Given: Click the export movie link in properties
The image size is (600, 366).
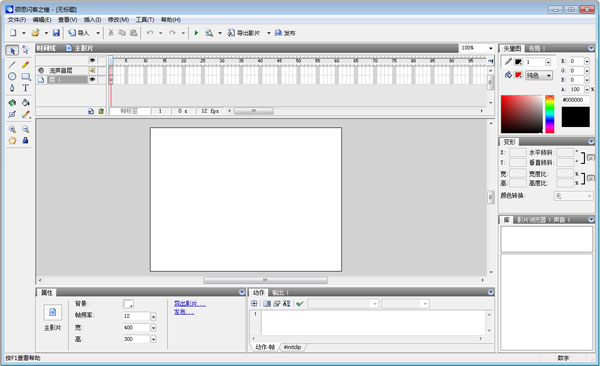Looking at the screenshot, I should [x=190, y=304].
